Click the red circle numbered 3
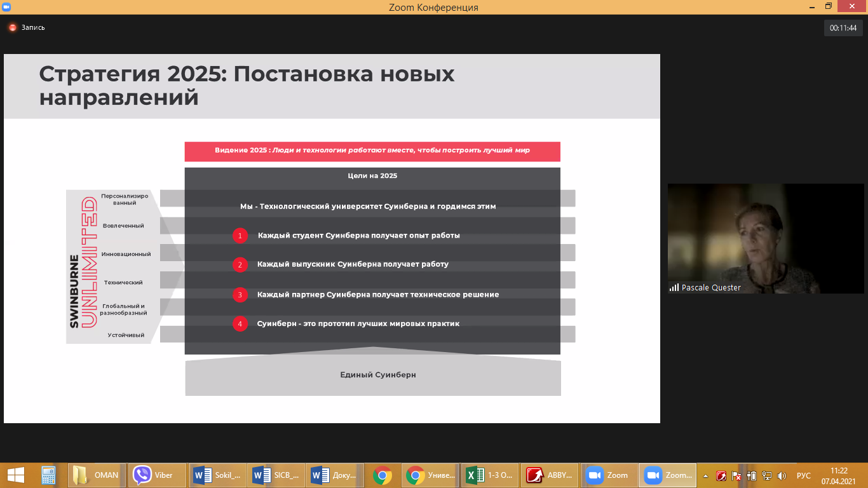868x488 pixels. click(240, 295)
